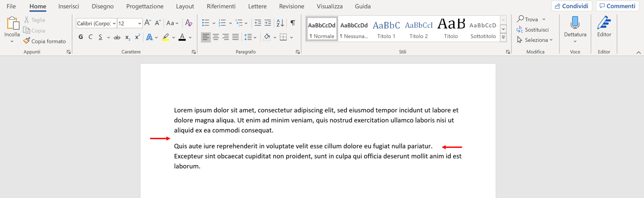Viewport: 644px width, 198px height.
Task: Click line spacing icon
Action: 248,37
